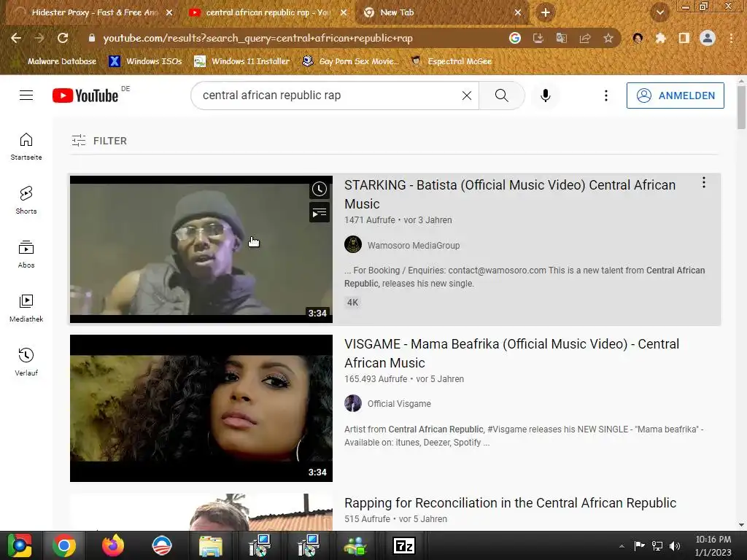Open the search FILTER options
This screenshot has width=747, height=560.
99,141
